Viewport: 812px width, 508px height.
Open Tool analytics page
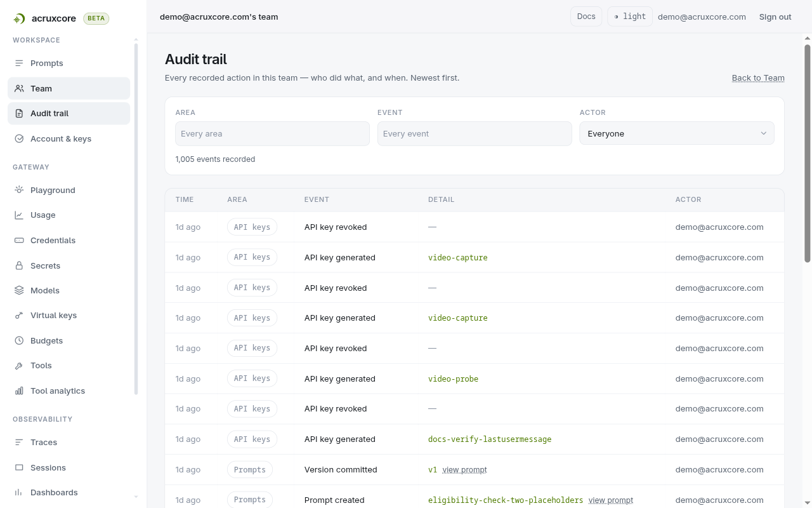[69, 391]
